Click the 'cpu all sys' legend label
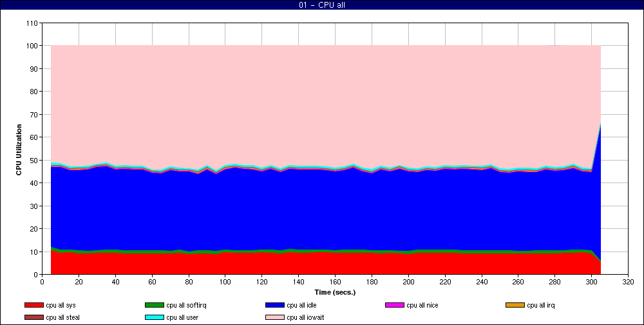This screenshot has height=325, width=644. pos(61,305)
